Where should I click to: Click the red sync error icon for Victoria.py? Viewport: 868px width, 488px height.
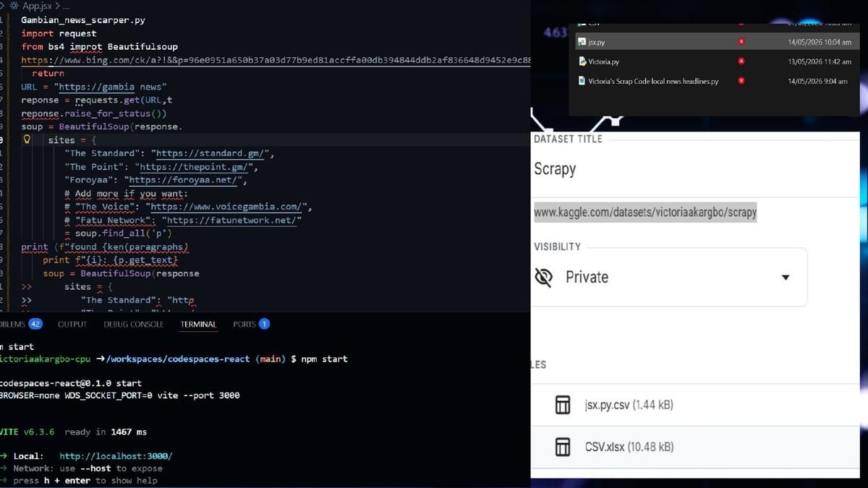click(741, 62)
